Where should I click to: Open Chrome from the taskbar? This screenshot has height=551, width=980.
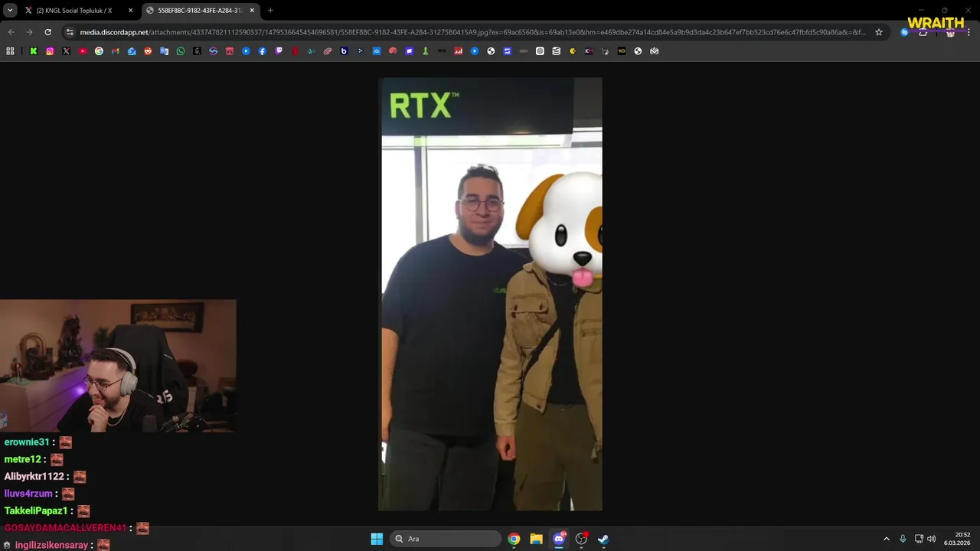[x=514, y=539]
